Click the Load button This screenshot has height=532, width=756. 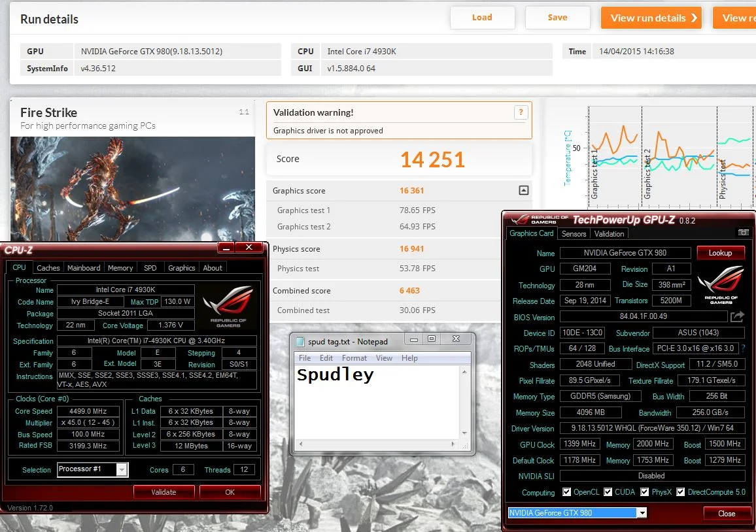(x=482, y=18)
